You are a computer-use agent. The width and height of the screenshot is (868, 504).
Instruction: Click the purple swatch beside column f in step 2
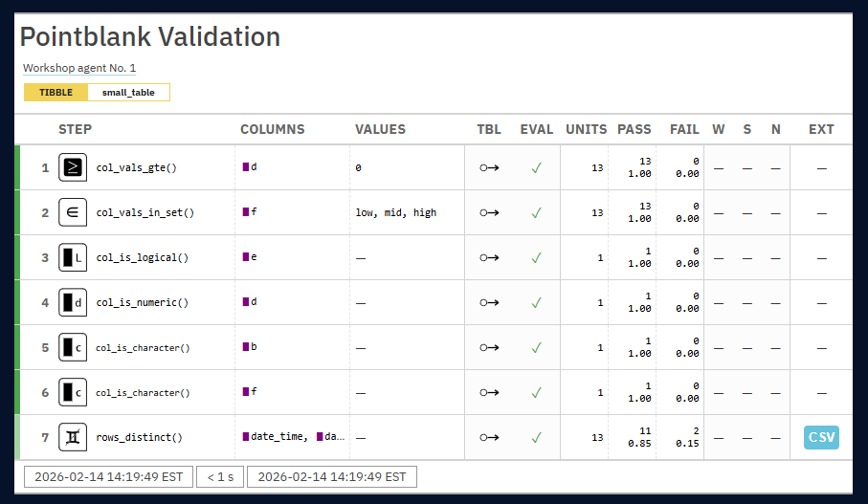tap(246, 212)
